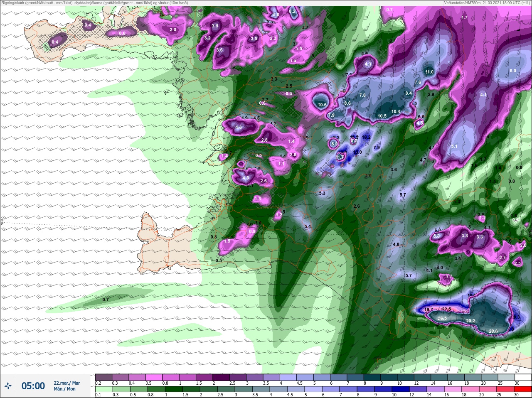Select the white snow-legend swatch labeled 30
Screen dimensions: 532x398
pyautogui.click(x=522, y=377)
